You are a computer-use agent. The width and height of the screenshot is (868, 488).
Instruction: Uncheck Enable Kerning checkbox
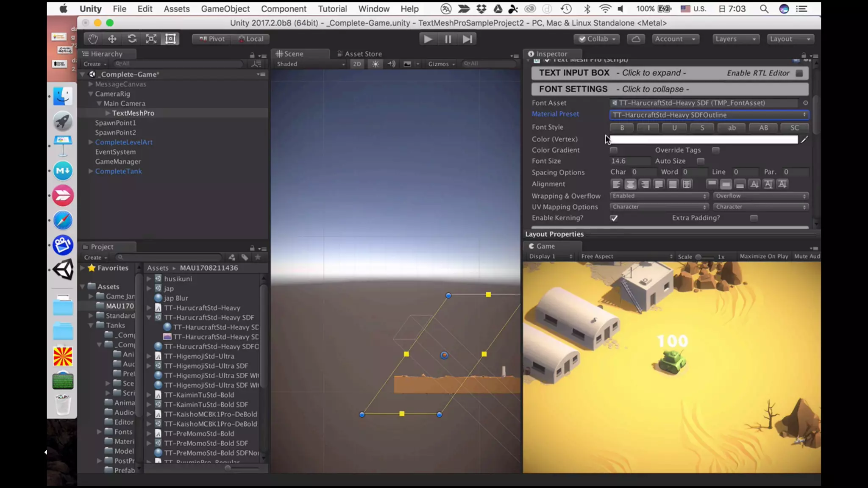(x=614, y=218)
